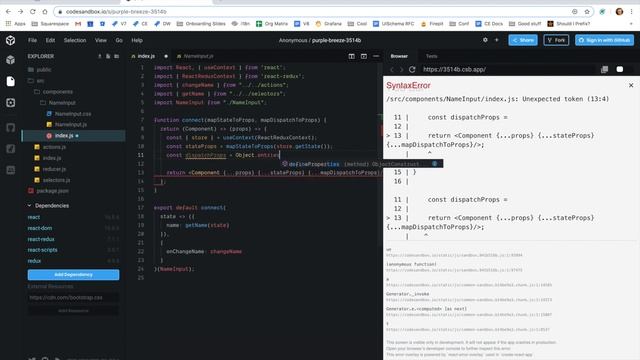Open Chrome profile avatar
The image size is (640, 360).
[620, 12]
